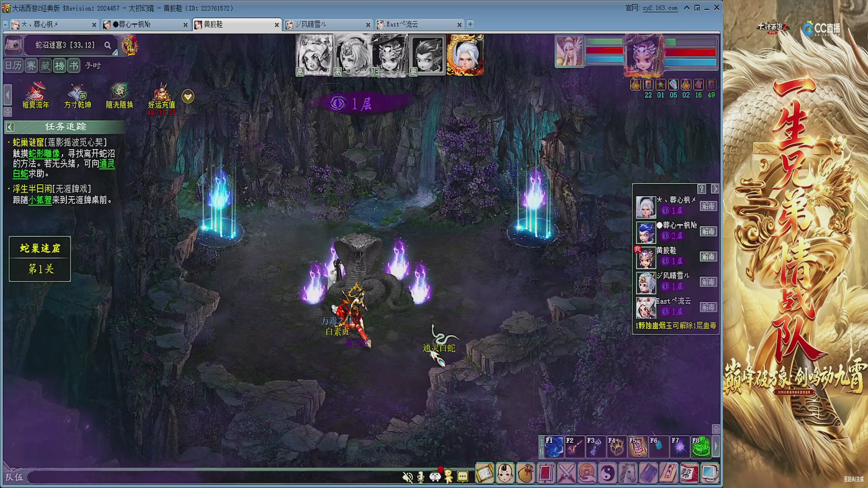Open the gold coin trade icon

(x=587, y=474)
